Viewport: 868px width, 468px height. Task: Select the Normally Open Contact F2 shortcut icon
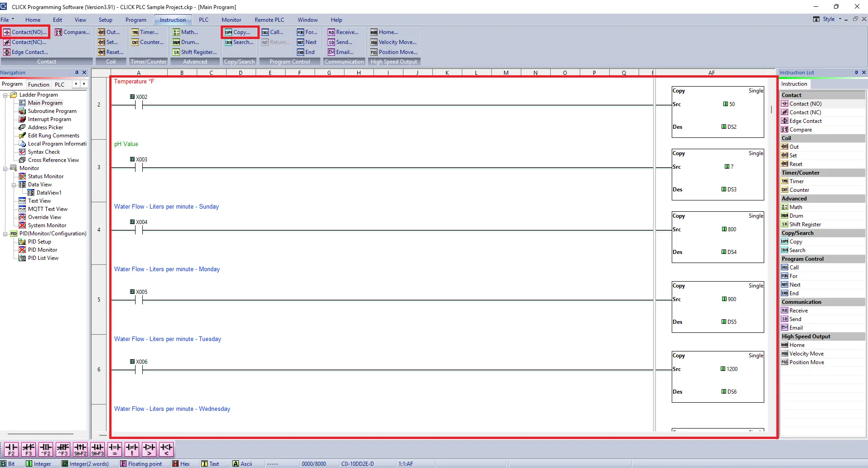(x=10, y=448)
